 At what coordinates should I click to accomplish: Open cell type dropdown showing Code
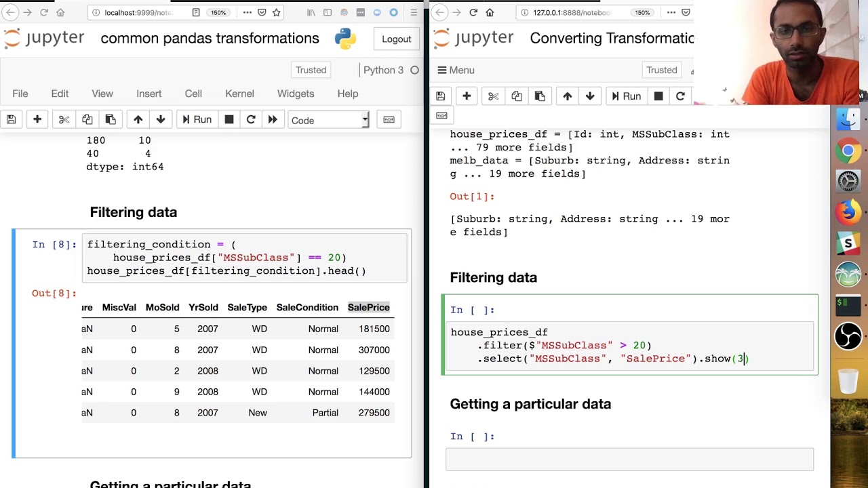329,121
